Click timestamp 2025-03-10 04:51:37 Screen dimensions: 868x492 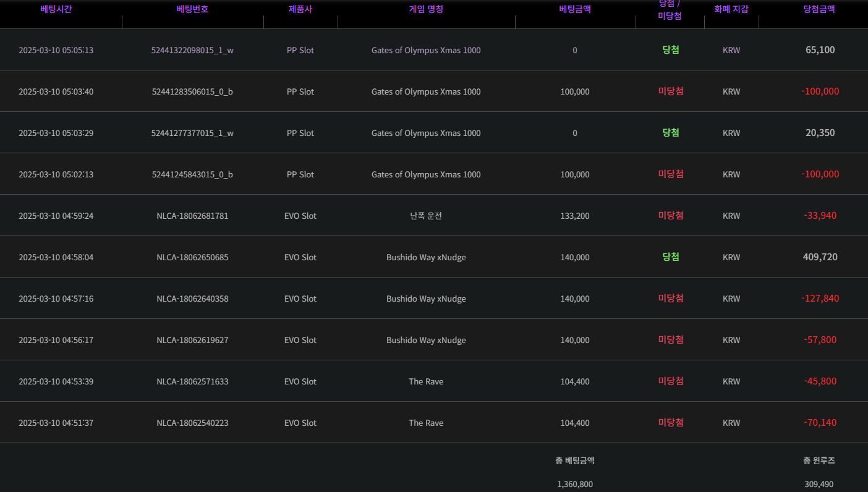(56, 423)
